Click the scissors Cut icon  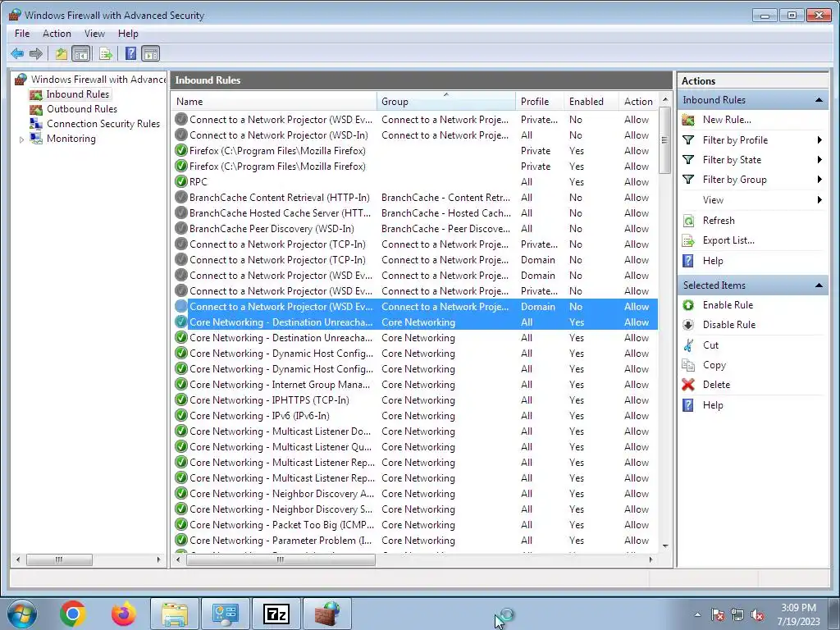(x=688, y=345)
